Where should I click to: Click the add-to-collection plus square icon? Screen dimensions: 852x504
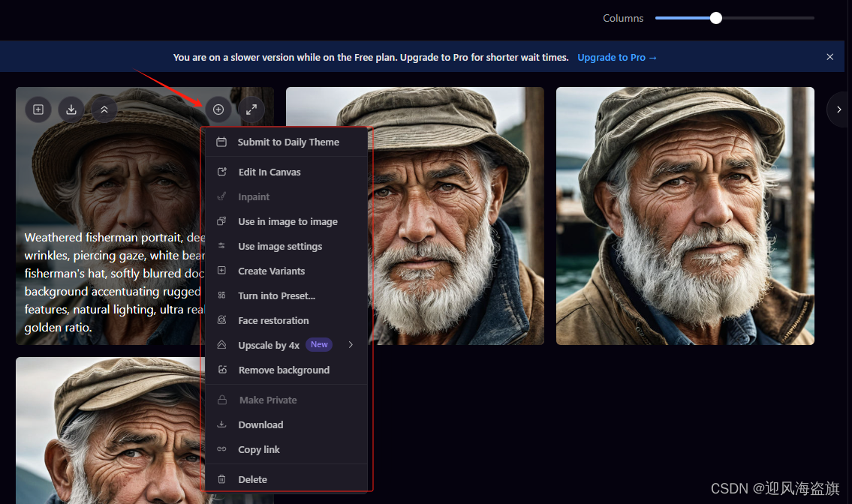coord(38,109)
